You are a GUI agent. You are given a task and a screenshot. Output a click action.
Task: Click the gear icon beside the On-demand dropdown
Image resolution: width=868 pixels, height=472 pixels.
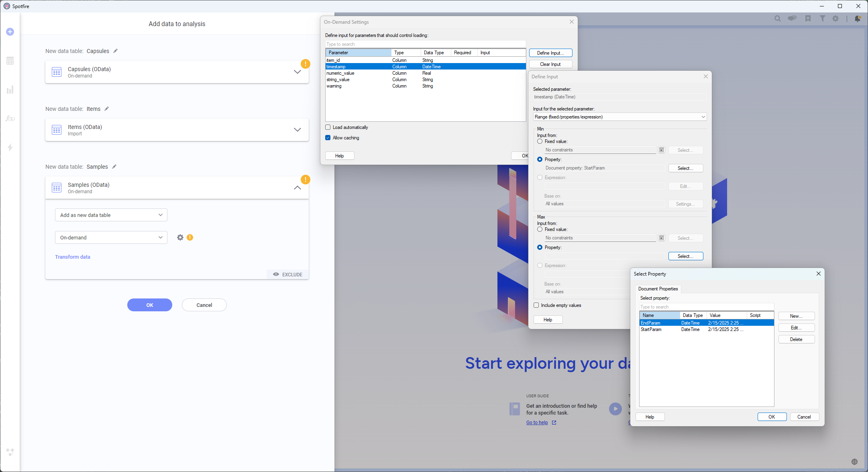click(x=180, y=237)
